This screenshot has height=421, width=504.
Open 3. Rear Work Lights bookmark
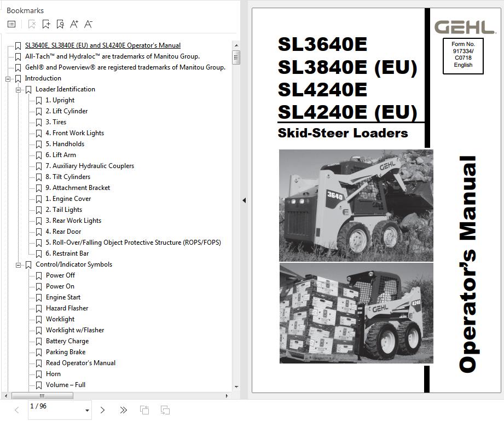[73, 220]
